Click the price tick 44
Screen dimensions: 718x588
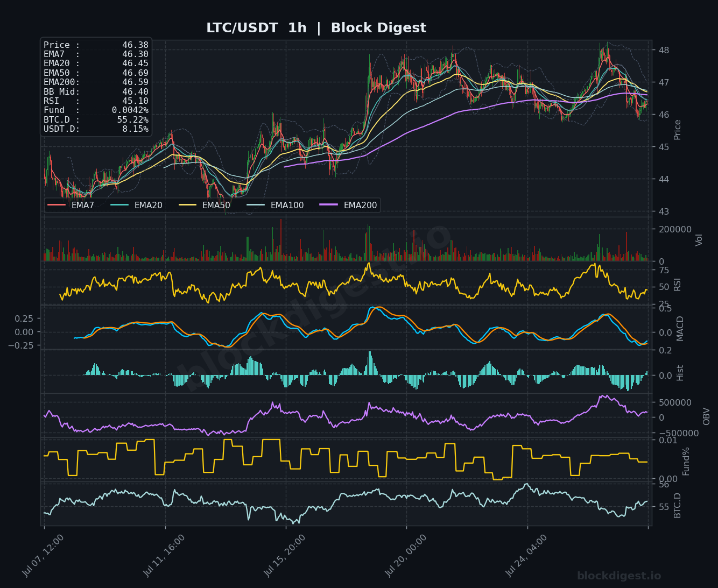coord(664,179)
